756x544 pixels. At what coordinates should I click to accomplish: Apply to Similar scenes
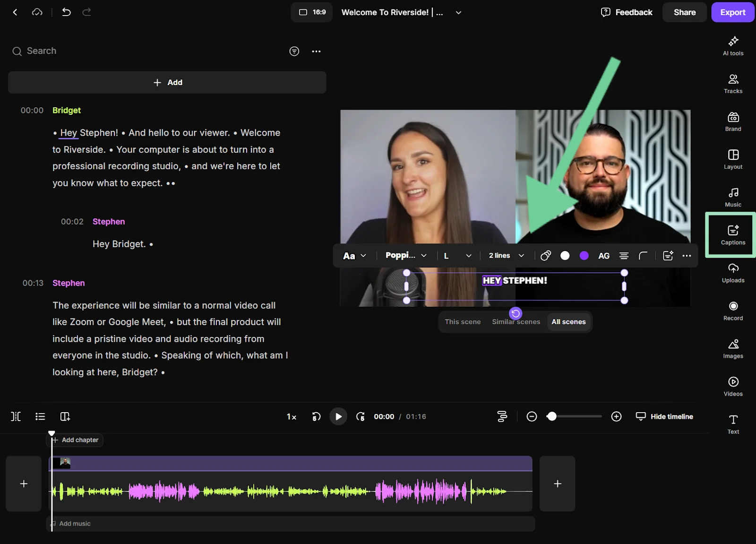516,322
